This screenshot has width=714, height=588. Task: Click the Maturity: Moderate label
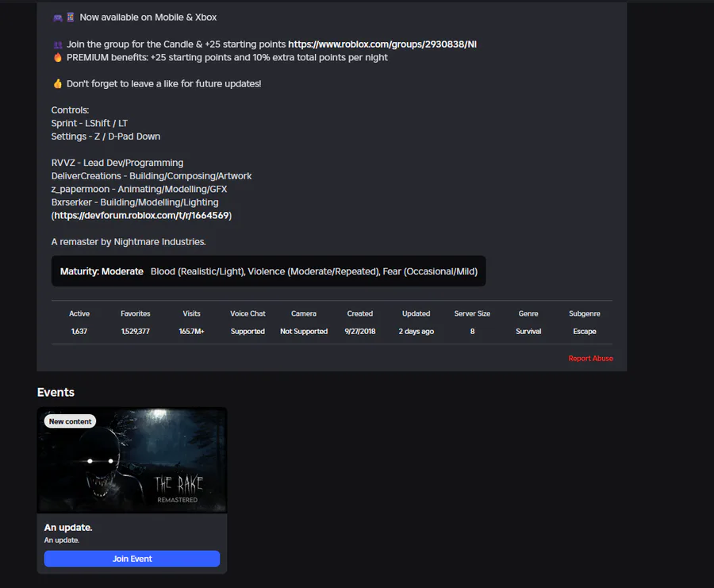102,271
